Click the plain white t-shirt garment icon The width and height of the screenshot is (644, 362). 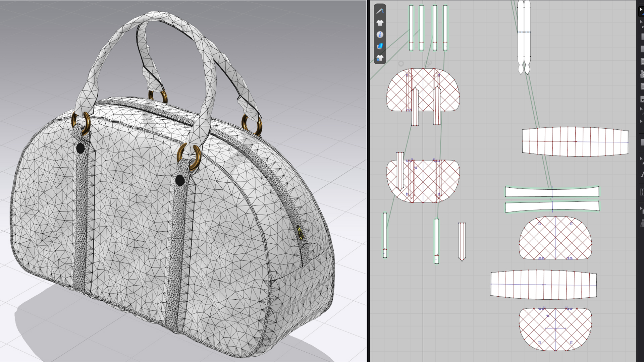[380, 23]
